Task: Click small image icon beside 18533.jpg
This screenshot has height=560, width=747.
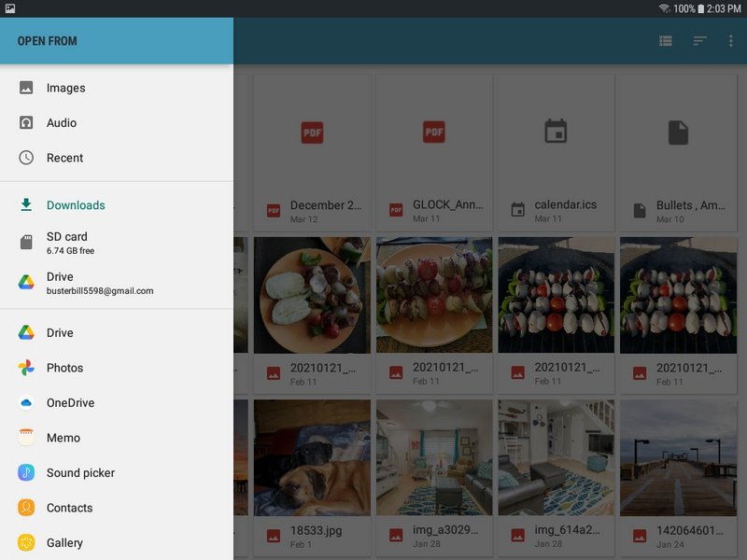Action: 274,536
